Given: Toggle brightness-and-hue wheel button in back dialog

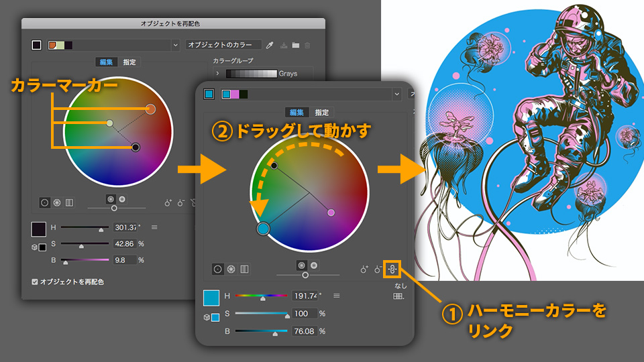Looking at the screenshot, I should point(122,199).
